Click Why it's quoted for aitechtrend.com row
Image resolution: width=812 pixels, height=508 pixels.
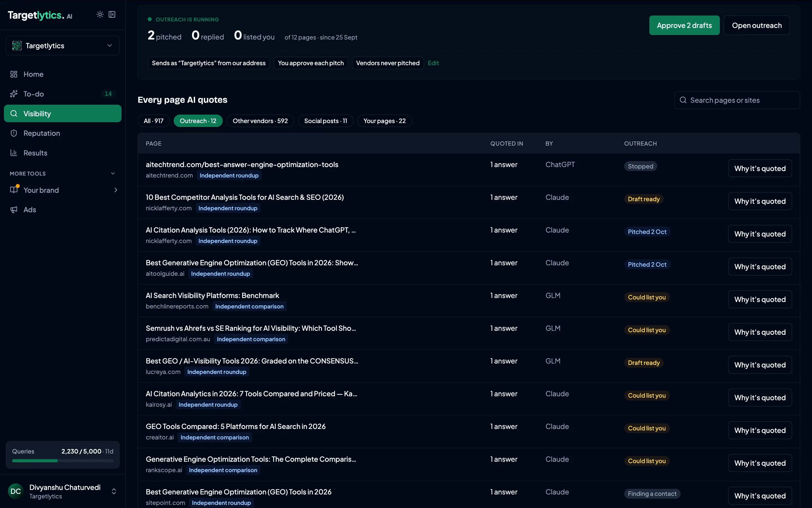[x=760, y=168]
